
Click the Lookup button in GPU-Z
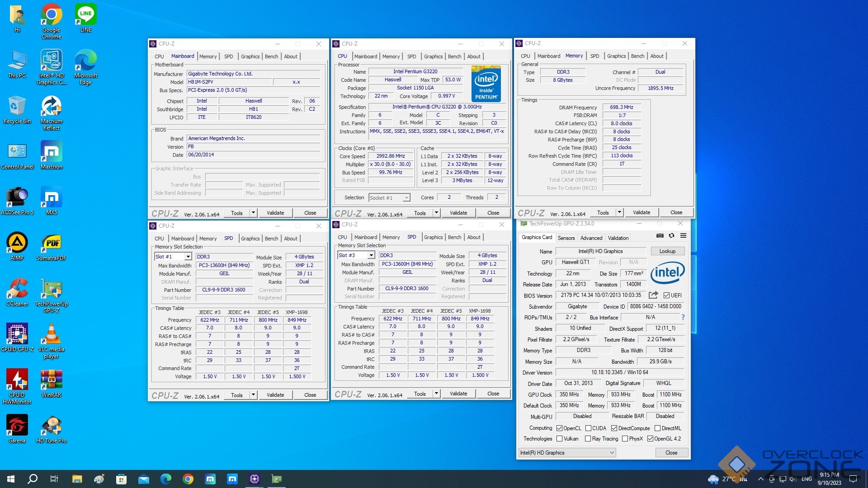coord(667,251)
